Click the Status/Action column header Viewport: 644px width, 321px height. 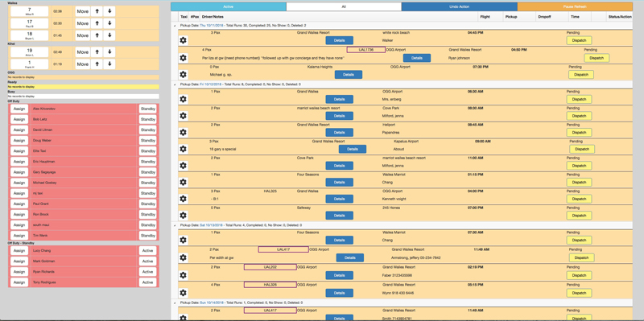(x=620, y=17)
